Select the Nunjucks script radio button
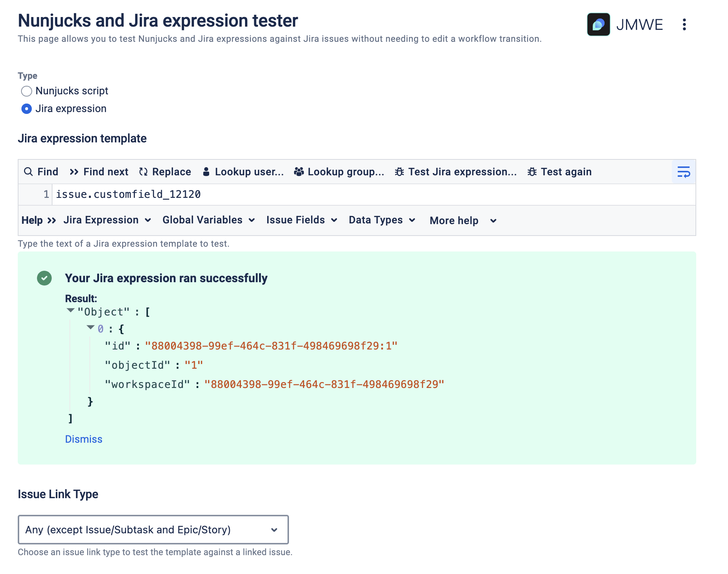 [x=26, y=91]
